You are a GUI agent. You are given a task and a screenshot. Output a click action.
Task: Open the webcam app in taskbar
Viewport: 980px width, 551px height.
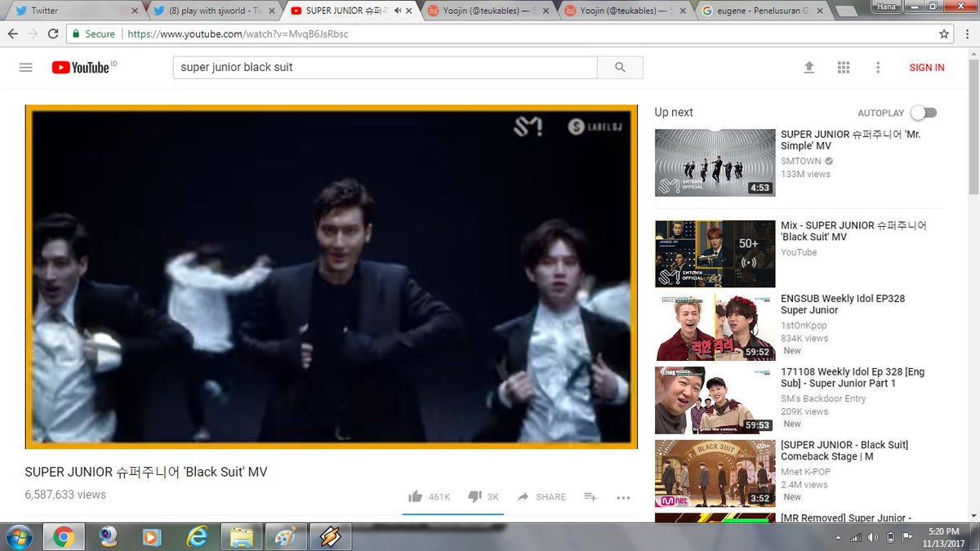[109, 536]
